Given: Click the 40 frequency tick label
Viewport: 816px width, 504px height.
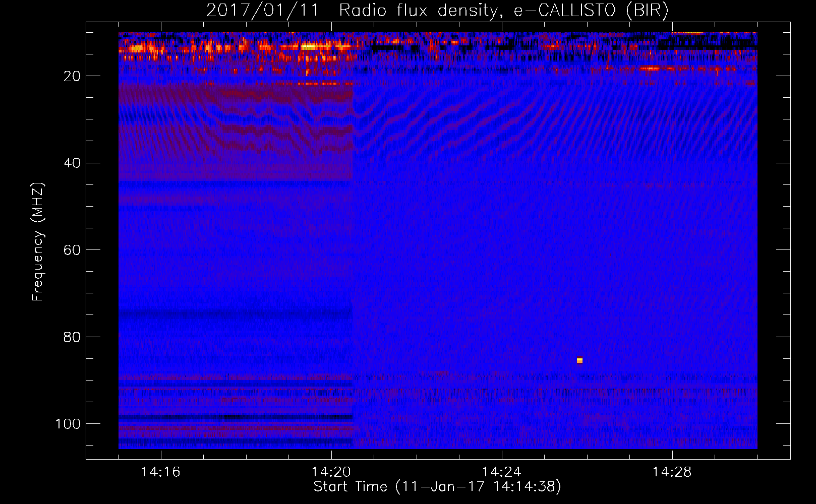Looking at the screenshot, I should coord(72,163).
